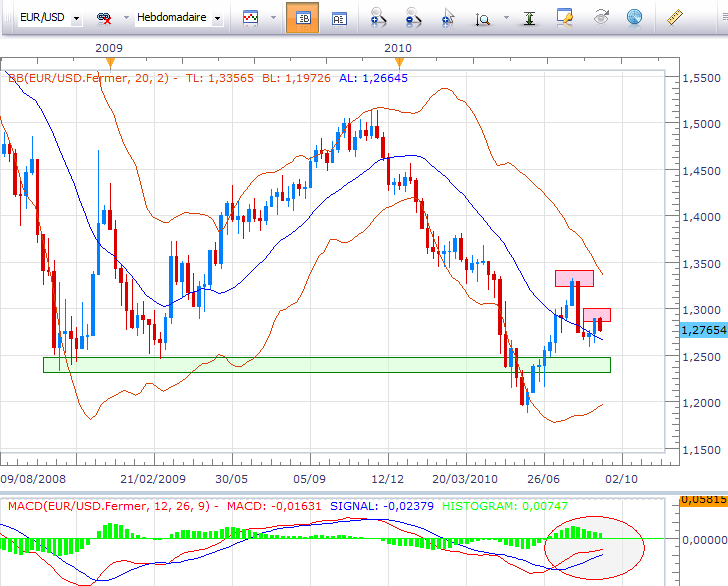This screenshot has height=586, width=728.
Task: Expand the Hebdomadaire timeframe dropdown
Action: [x=217, y=18]
